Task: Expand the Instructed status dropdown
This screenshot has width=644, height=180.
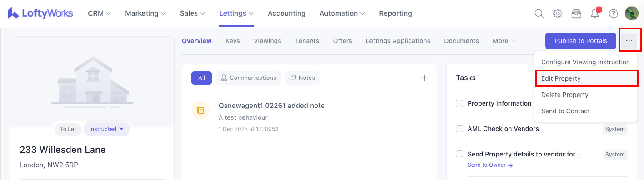Action: (107, 129)
